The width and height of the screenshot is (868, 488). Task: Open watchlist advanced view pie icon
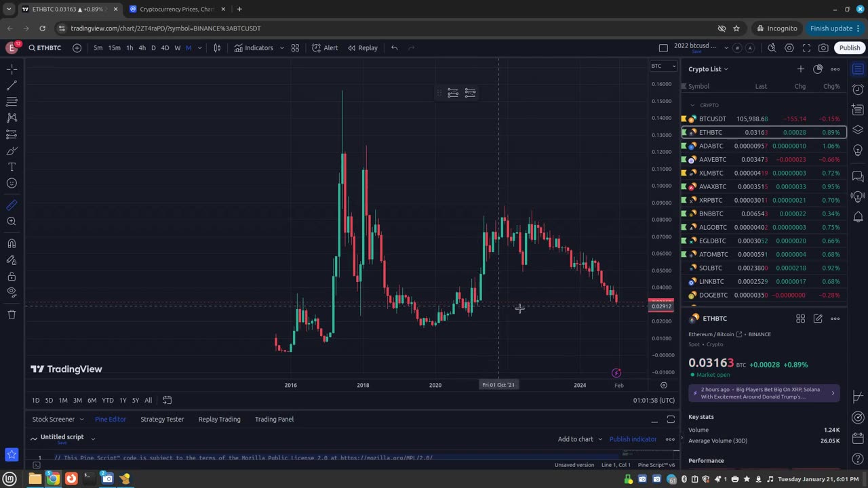point(818,69)
